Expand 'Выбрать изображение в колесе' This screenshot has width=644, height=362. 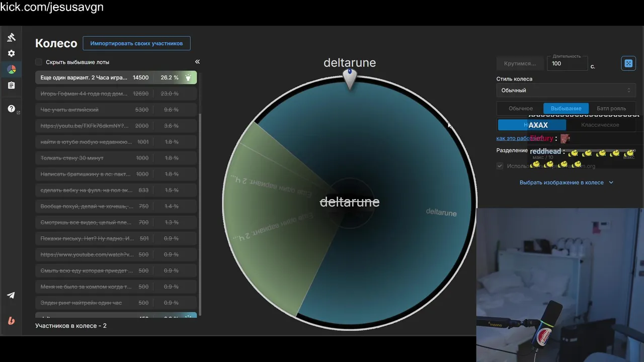[566, 183]
